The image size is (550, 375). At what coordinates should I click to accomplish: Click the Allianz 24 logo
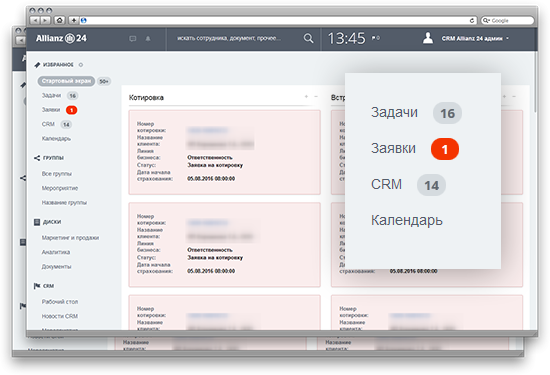coord(61,38)
